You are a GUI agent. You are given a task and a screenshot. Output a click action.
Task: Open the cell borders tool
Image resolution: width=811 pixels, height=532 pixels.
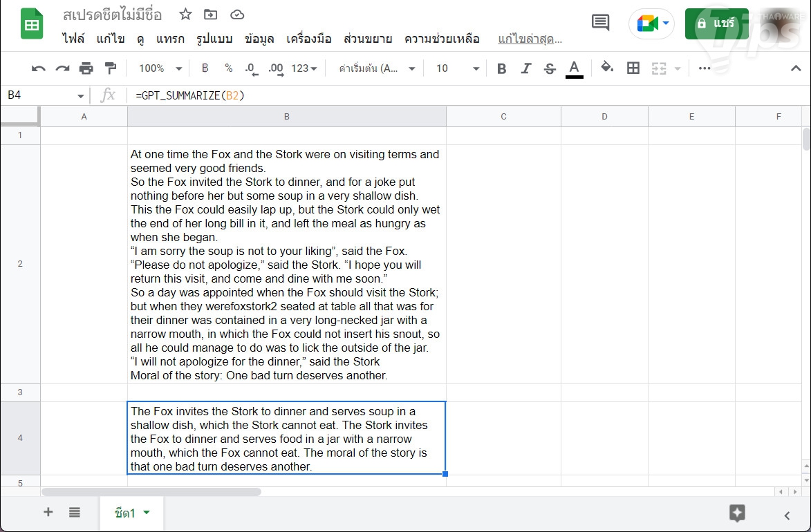[633, 68]
